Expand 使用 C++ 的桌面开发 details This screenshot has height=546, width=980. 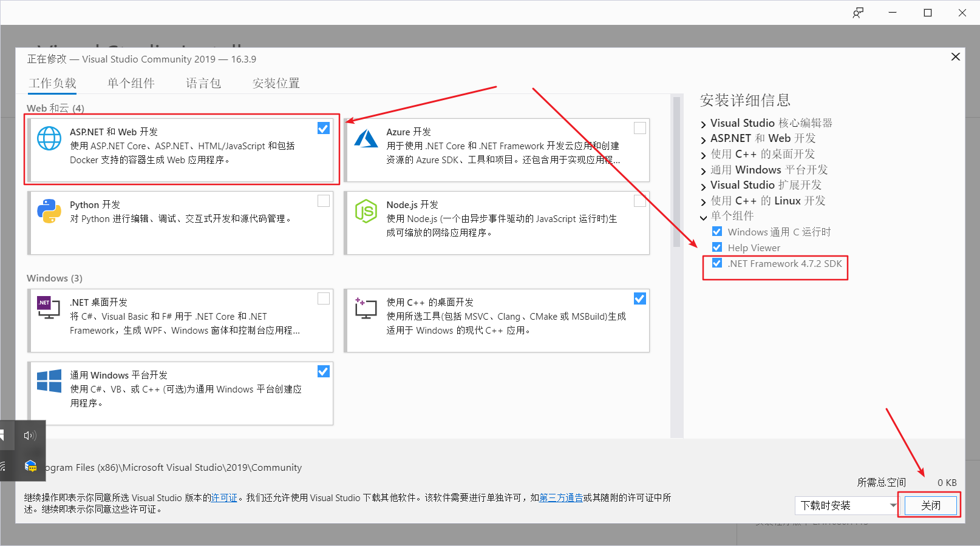point(703,155)
